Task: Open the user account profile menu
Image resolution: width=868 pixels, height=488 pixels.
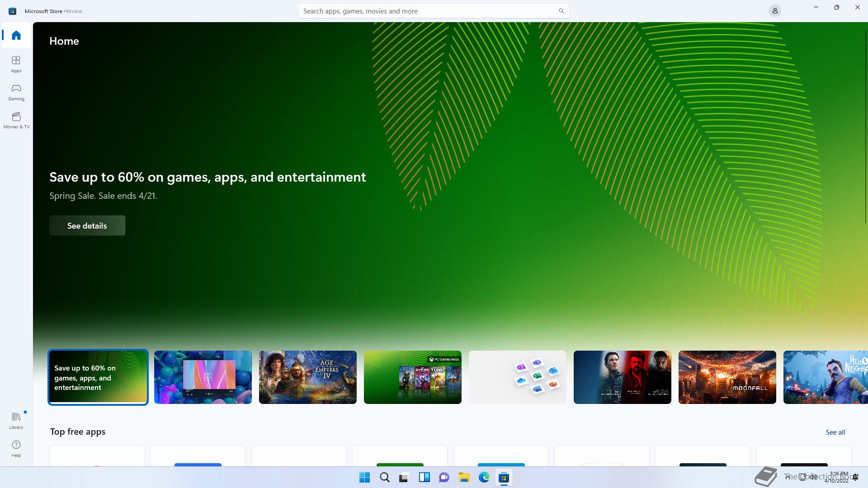Action: click(774, 11)
